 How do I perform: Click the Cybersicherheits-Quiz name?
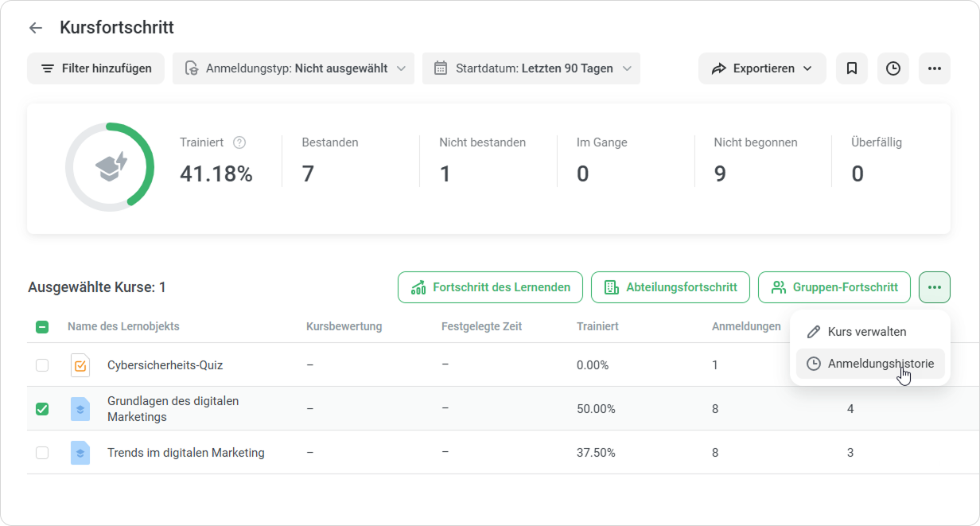(165, 365)
